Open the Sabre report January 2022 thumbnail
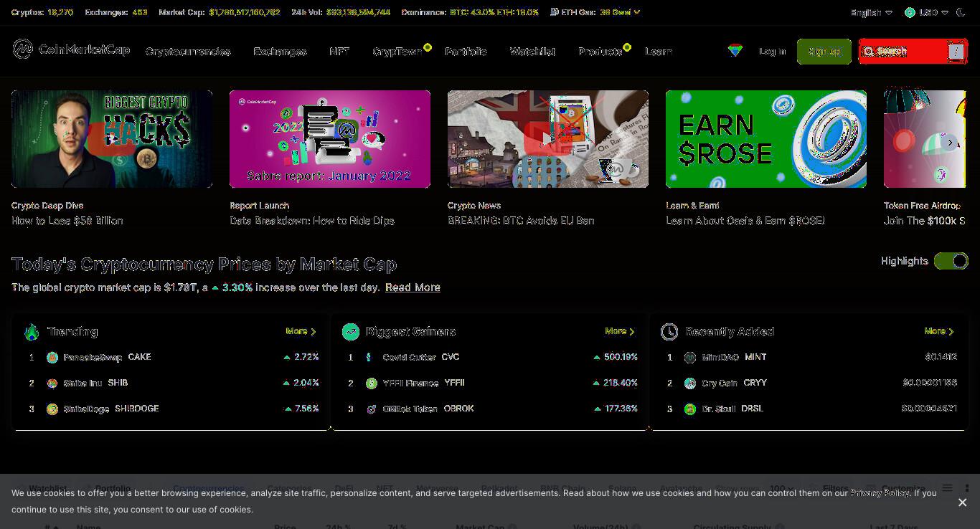Image resolution: width=980 pixels, height=529 pixels. [330, 139]
